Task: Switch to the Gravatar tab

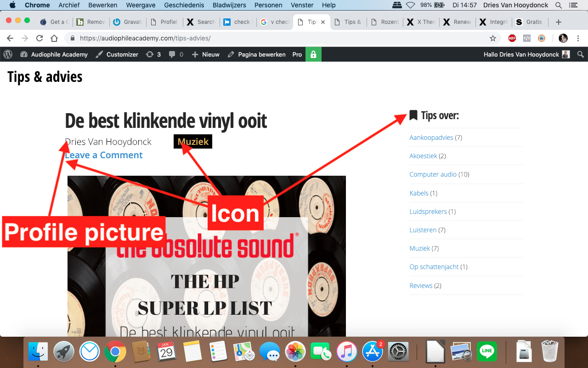Action: point(129,22)
